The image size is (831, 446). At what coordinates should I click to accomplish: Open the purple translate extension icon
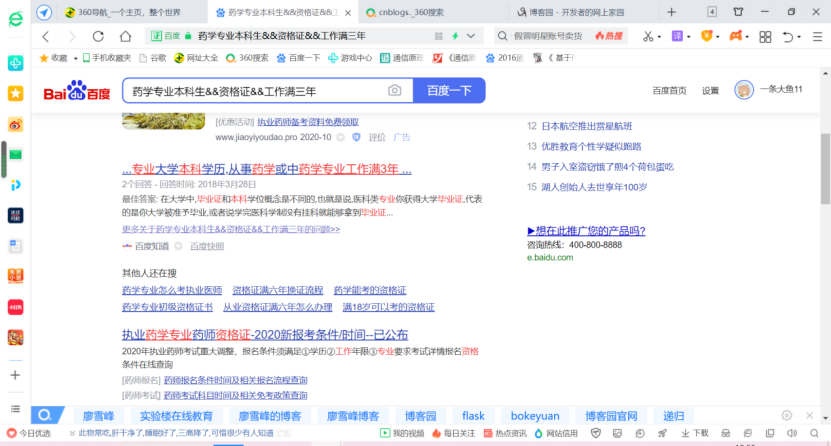click(677, 36)
